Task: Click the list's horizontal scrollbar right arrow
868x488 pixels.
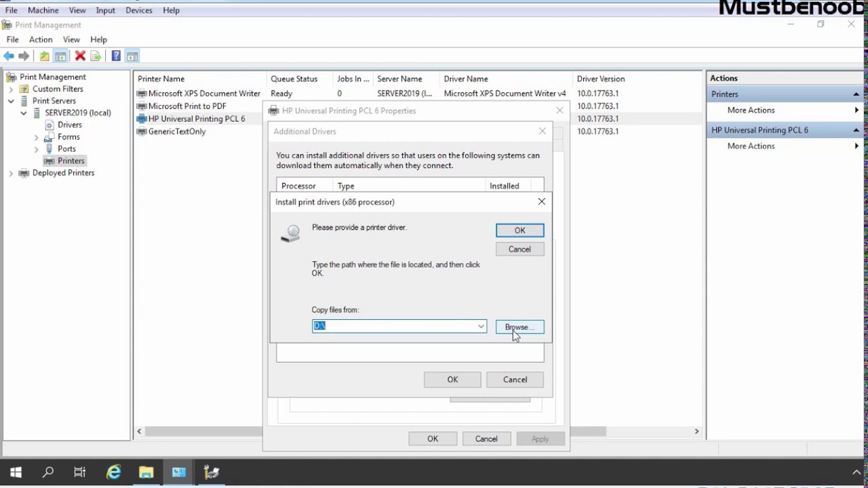Action: (x=696, y=431)
